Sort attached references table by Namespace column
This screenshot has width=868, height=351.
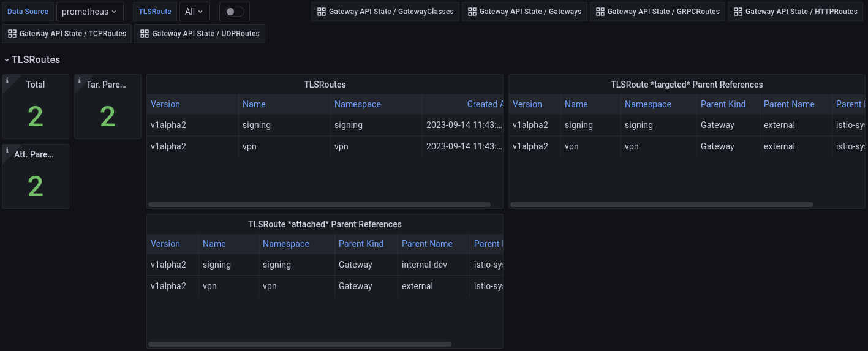[x=286, y=244]
